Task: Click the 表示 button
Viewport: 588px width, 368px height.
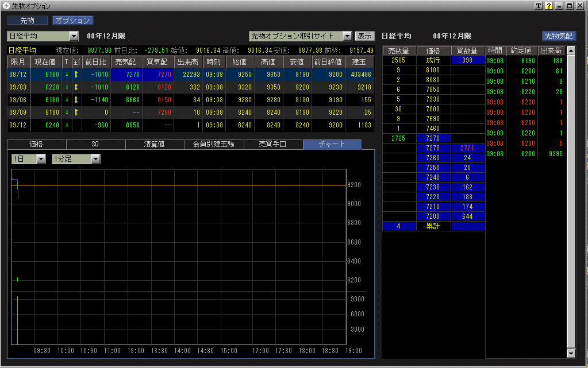Action: coord(364,36)
